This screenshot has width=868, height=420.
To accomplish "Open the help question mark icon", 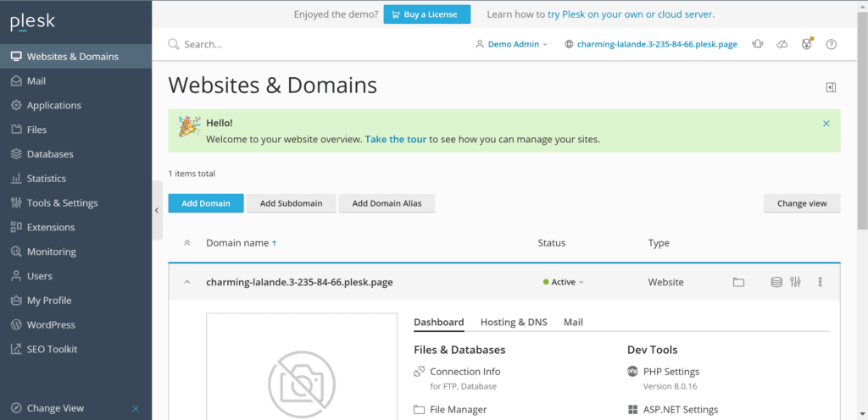I will (832, 44).
